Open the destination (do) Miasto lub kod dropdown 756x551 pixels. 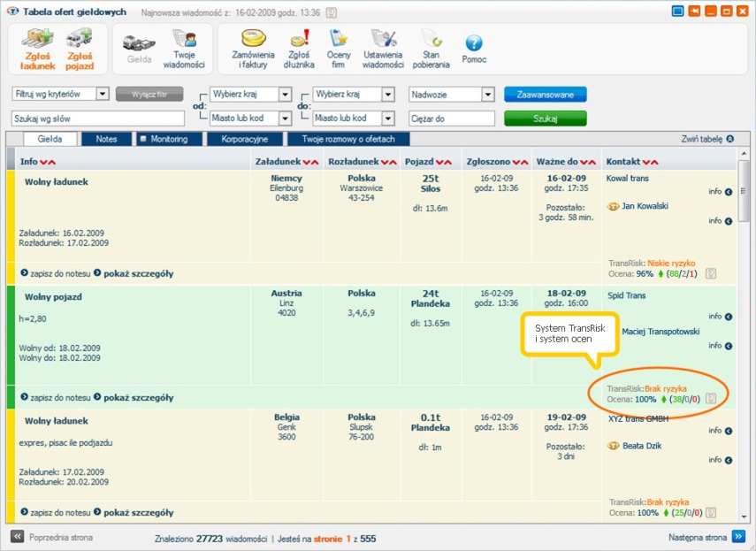388,119
